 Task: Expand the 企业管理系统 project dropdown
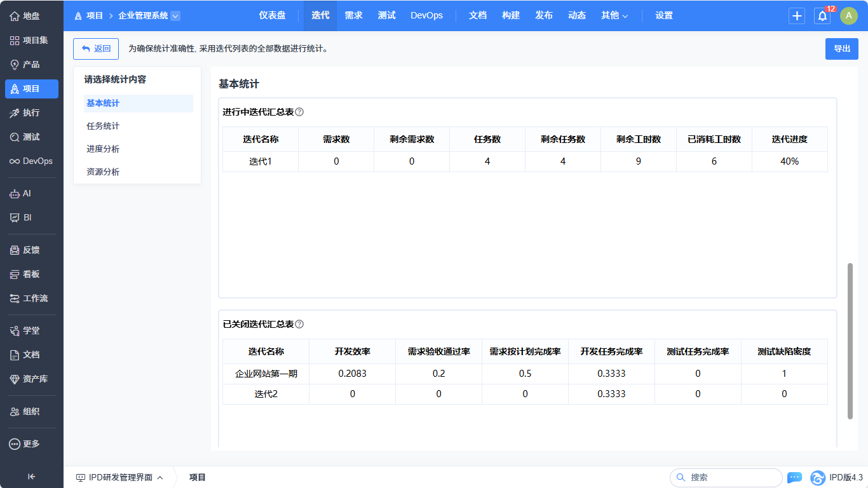coord(175,16)
